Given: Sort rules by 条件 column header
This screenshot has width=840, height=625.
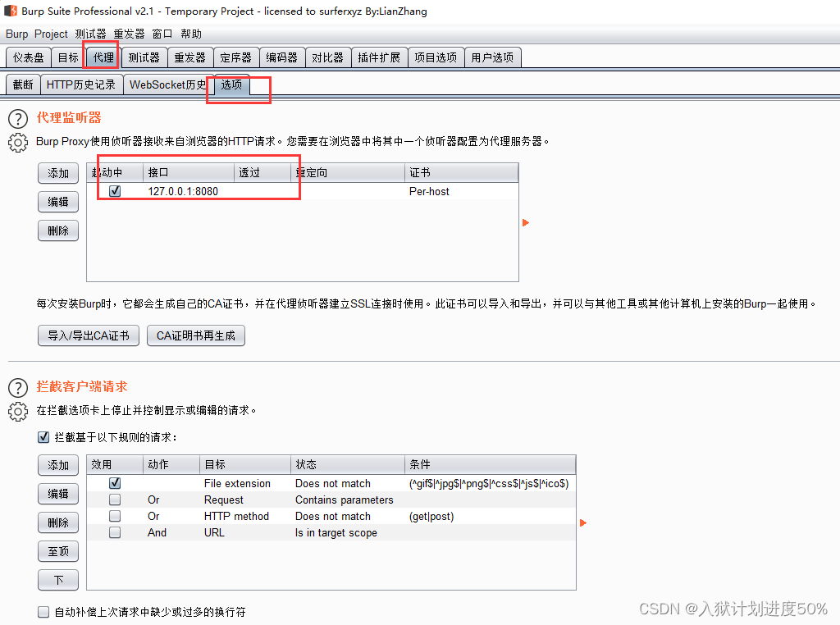Looking at the screenshot, I should pos(491,464).
